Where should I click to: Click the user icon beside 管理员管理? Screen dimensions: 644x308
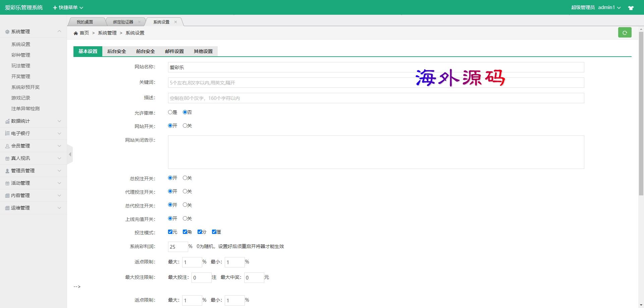tap(7, 171)
